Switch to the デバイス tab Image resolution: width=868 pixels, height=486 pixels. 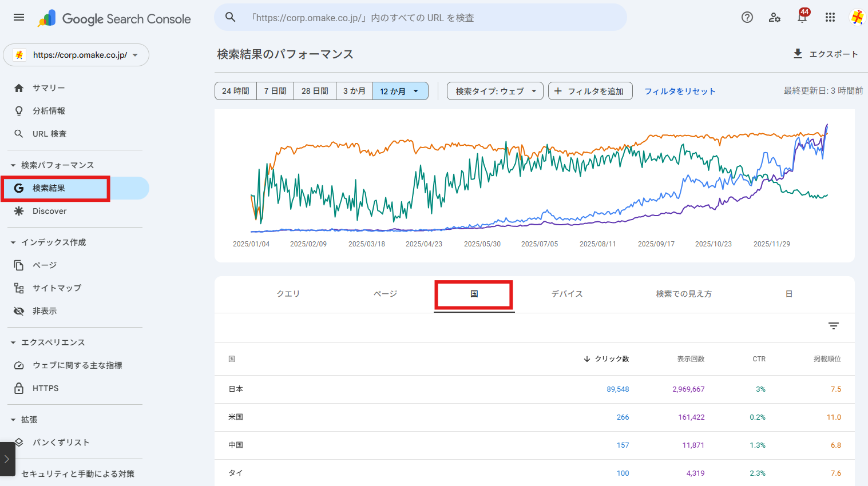pos(566,294)
